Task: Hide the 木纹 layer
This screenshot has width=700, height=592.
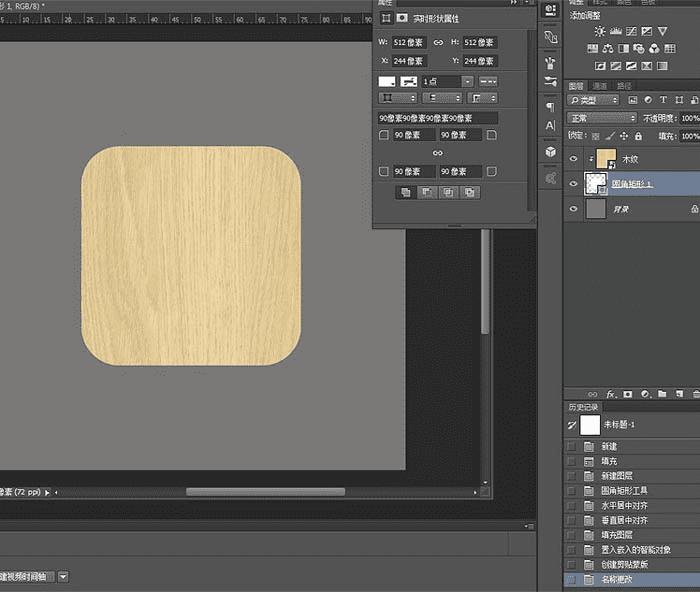Action: pyautogui.click(x=573, y=158)
